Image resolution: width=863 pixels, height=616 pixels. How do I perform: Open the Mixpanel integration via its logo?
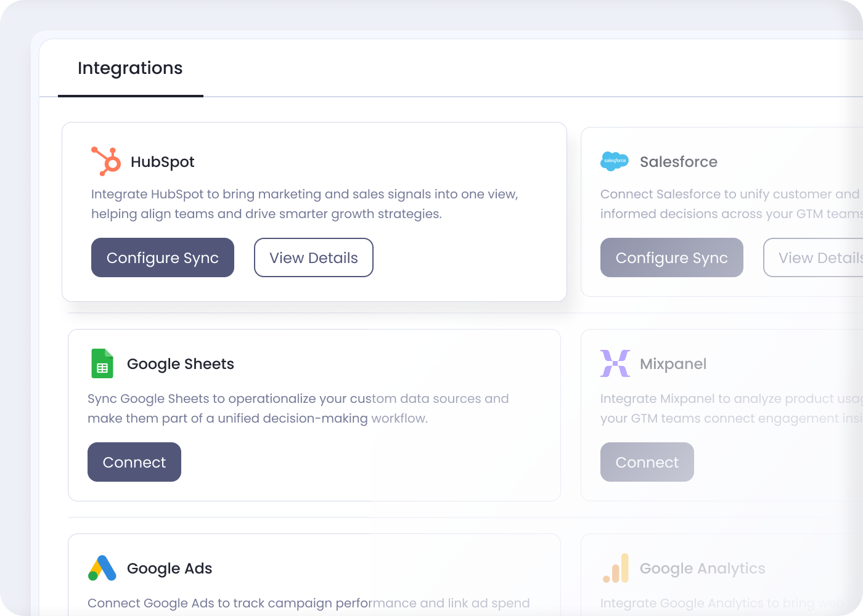coord(615,363)
